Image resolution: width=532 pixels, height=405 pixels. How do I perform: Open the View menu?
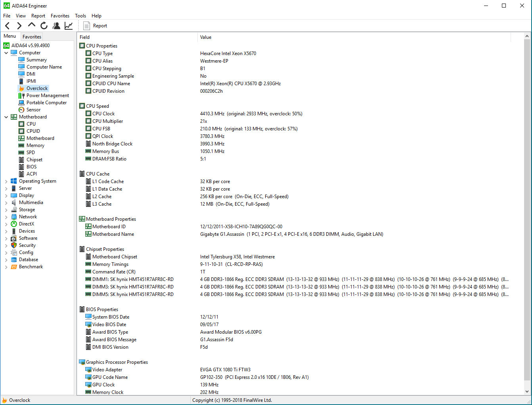[x=21, y=16]
